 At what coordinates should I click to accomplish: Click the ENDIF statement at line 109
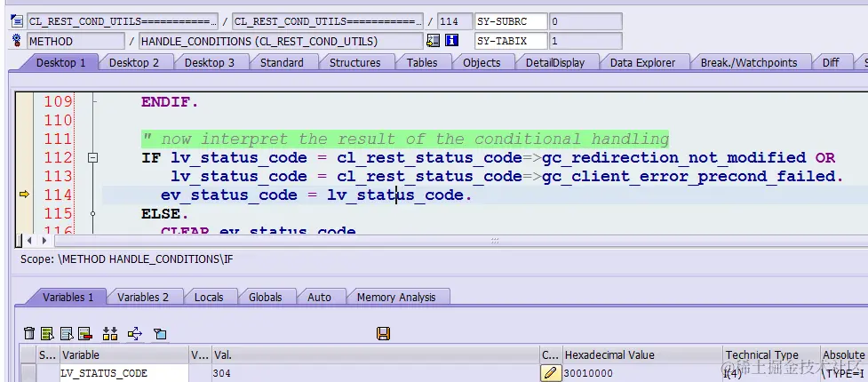point(170,102)
